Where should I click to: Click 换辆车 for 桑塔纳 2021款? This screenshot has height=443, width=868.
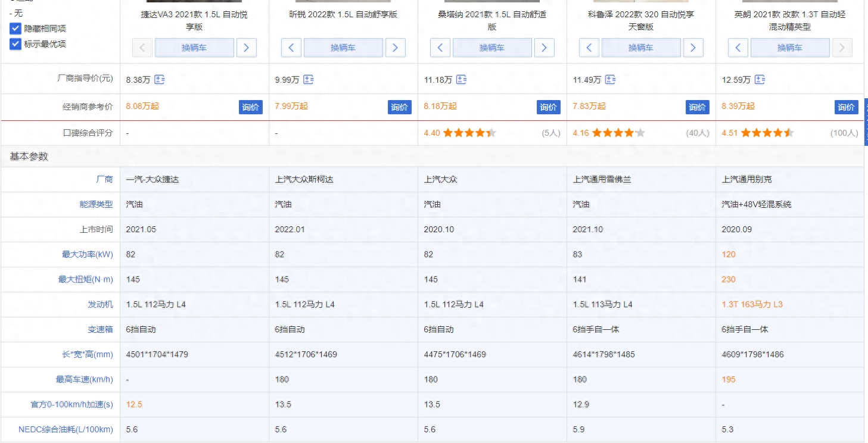pos(492,48)
